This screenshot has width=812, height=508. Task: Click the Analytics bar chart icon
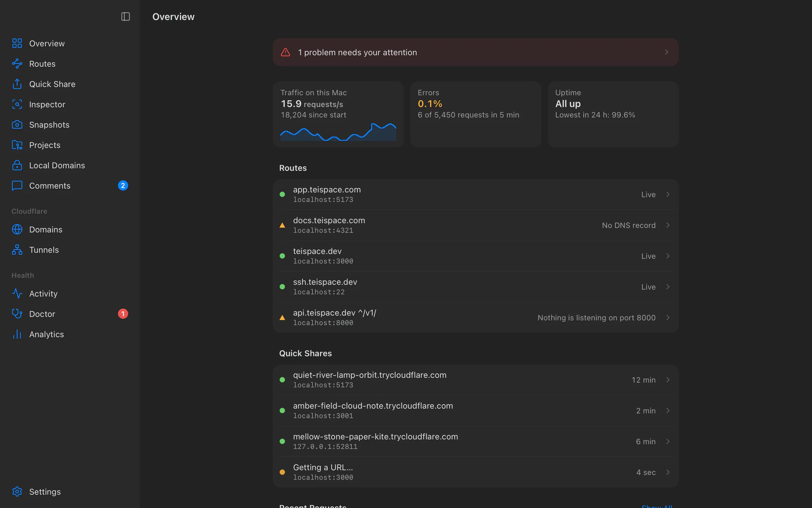[x=17, y=334]
